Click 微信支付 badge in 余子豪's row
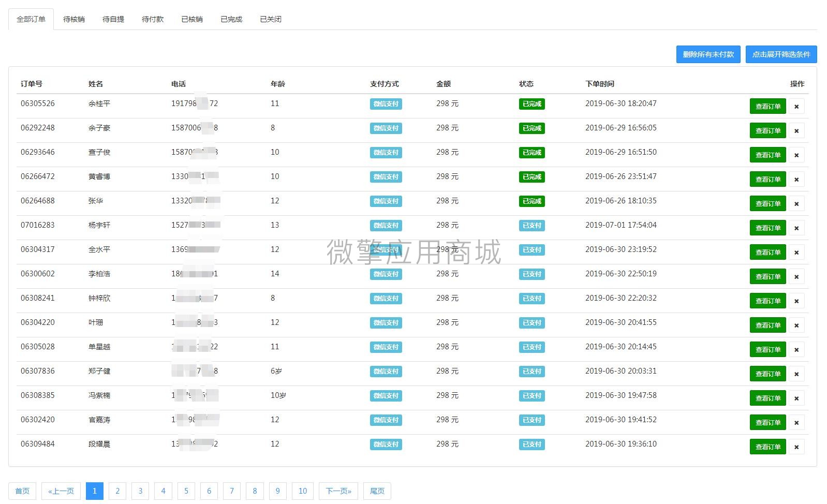The width and height of the screenshot is (827, 504). (x=386, y=128)
